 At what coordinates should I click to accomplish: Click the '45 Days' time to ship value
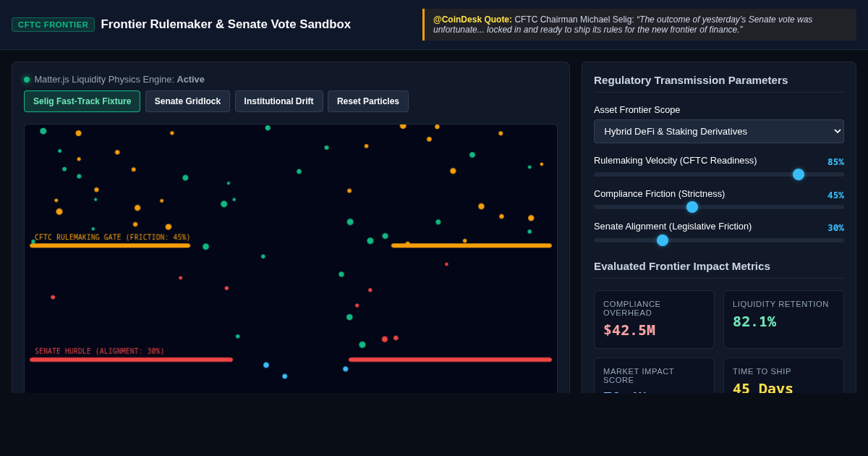[x=763, y=388]
